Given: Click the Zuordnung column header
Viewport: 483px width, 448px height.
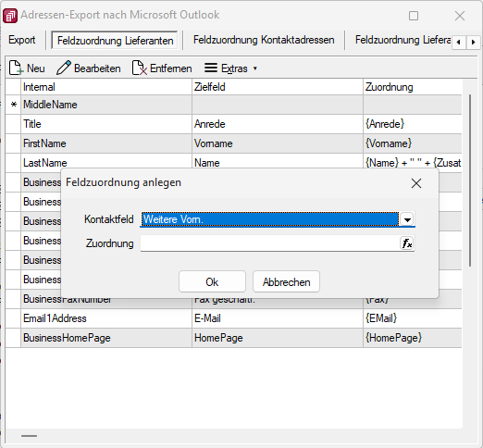Looking at the screenshot, I should [x=413, y=87].
